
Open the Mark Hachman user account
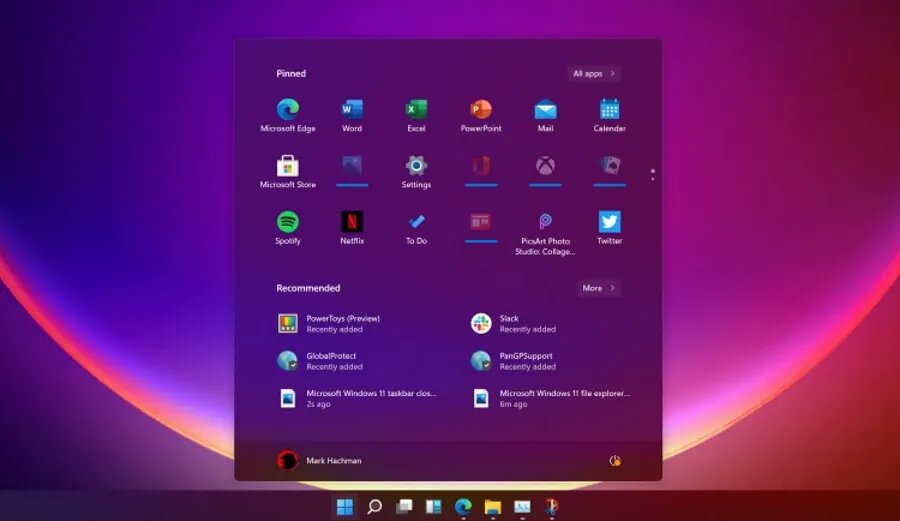point(319,460)
